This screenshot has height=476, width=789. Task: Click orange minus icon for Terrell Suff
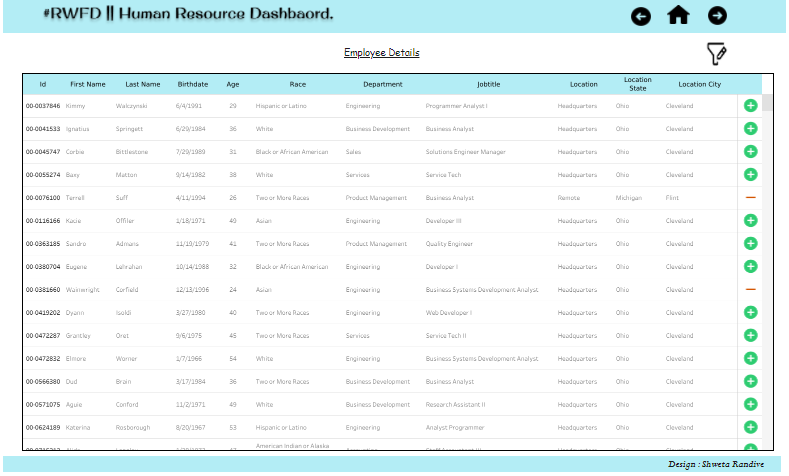point(750,198)
